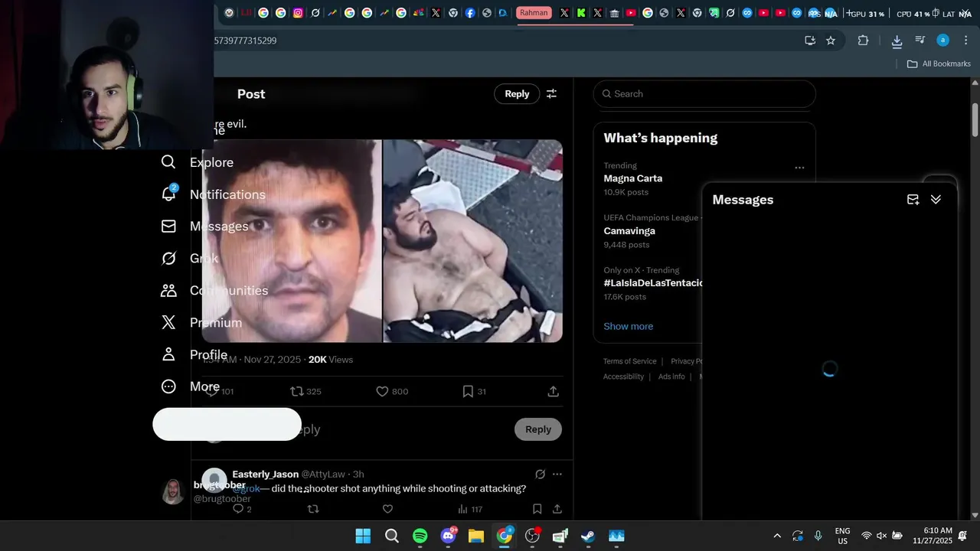Open the three-dot menu on Easterly_Jason's reply
980x551 pixels.
click(557, 474)
